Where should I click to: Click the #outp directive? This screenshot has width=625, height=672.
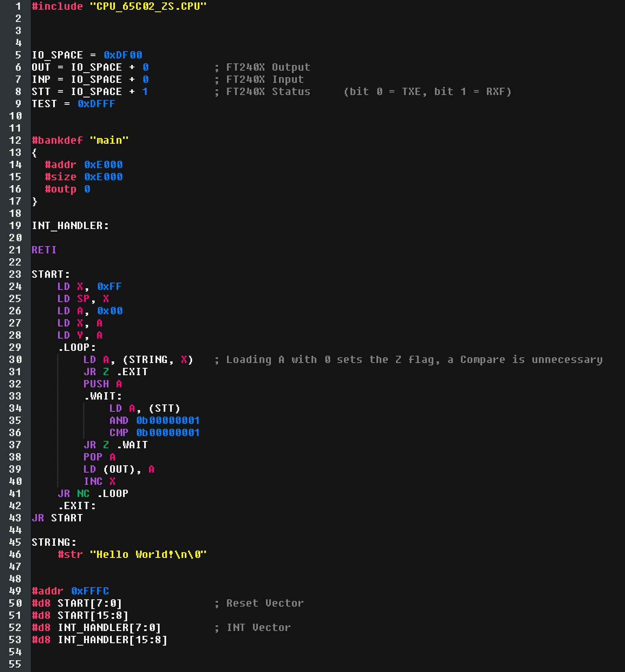[61, 189]
